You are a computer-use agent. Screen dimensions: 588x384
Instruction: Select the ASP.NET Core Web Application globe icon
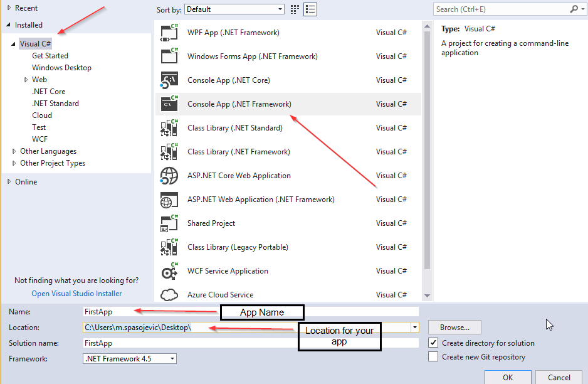pos(169,175)
